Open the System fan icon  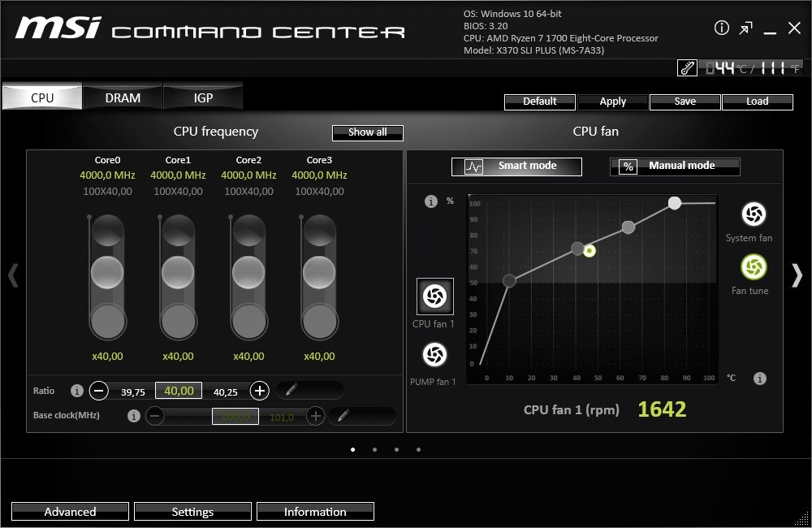754,214
